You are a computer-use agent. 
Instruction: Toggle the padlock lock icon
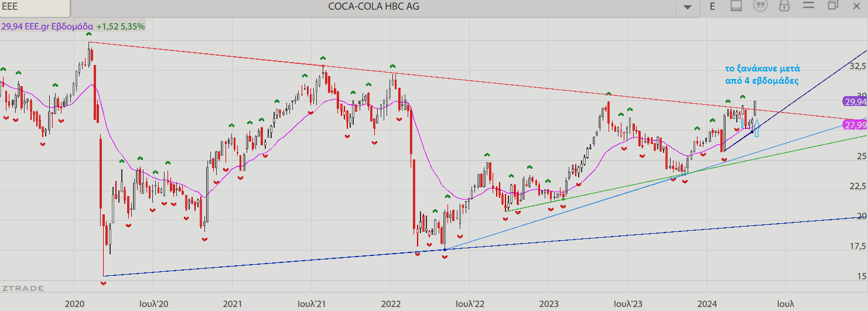pyautogui.click(x=784, y=6)
